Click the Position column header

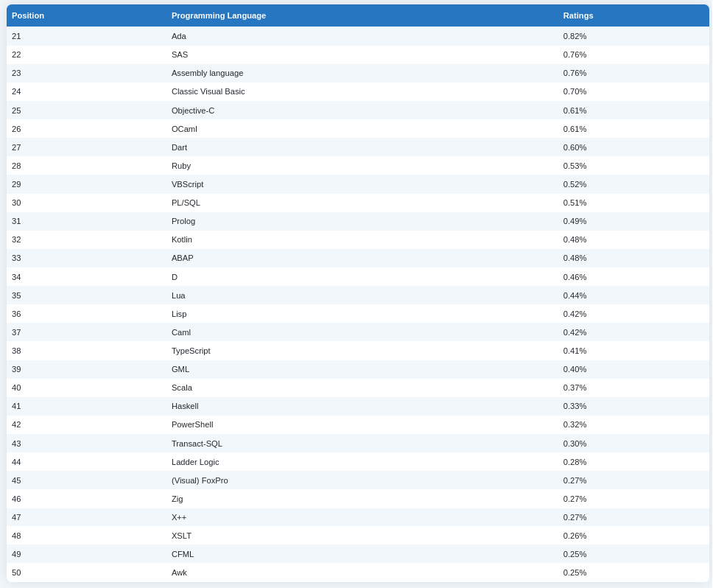click(x=28, y=15)
